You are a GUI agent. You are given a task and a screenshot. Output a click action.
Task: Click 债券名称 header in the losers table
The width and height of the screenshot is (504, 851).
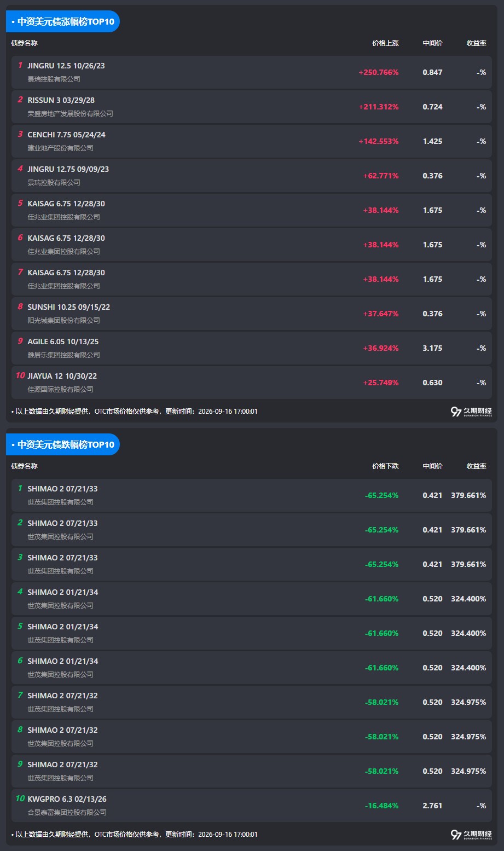[25, 466]
